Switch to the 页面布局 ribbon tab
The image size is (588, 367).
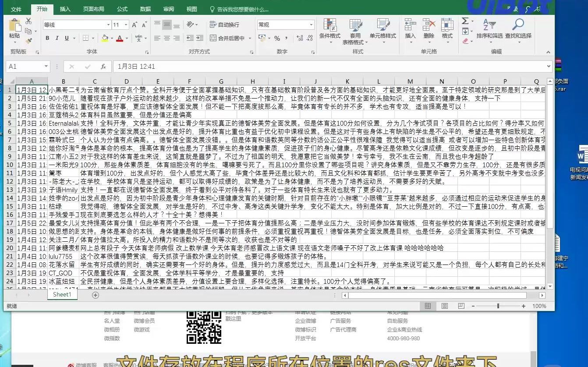(93, 9)
